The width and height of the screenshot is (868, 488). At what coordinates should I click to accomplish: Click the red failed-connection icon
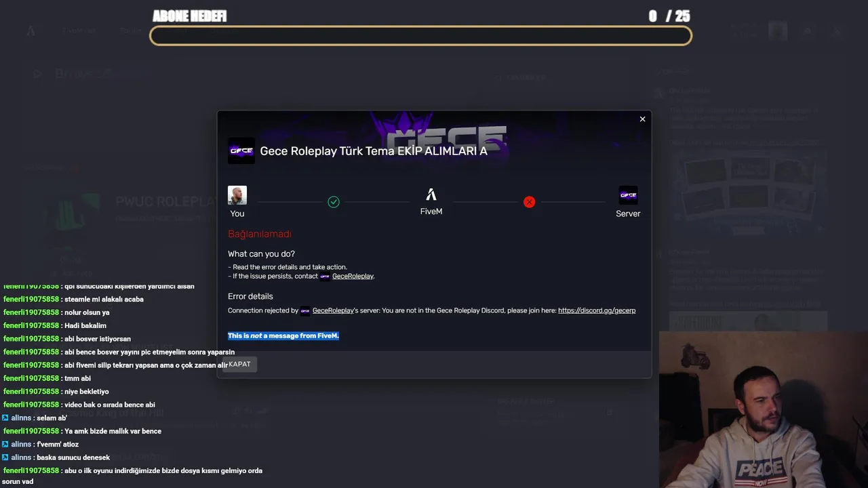click(x=530, y=202)
